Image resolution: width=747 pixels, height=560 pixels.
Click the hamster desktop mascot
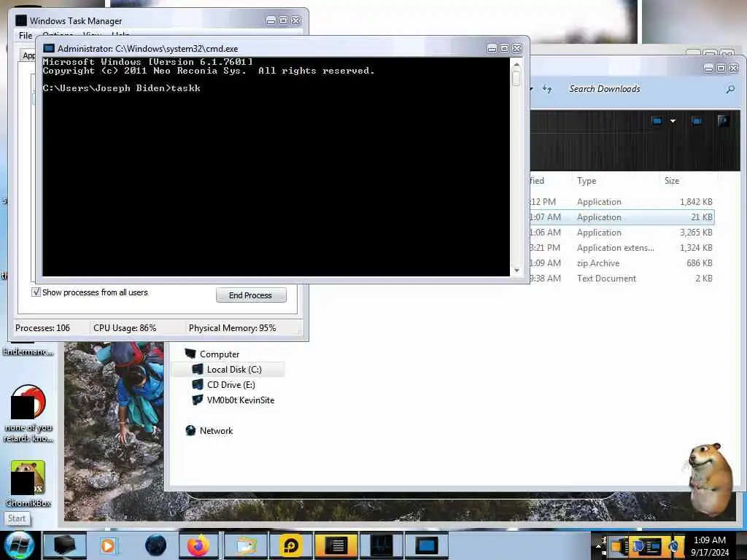pyautogui.click(x=710, y=480)
